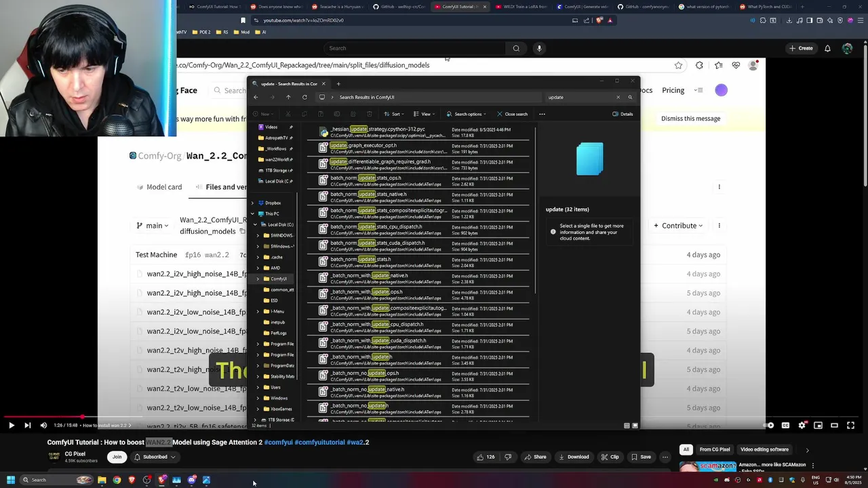This screenshot has height=488, width=868.
Task: Open the Sort dropdown in Explorer
Action: pos(394,114)
